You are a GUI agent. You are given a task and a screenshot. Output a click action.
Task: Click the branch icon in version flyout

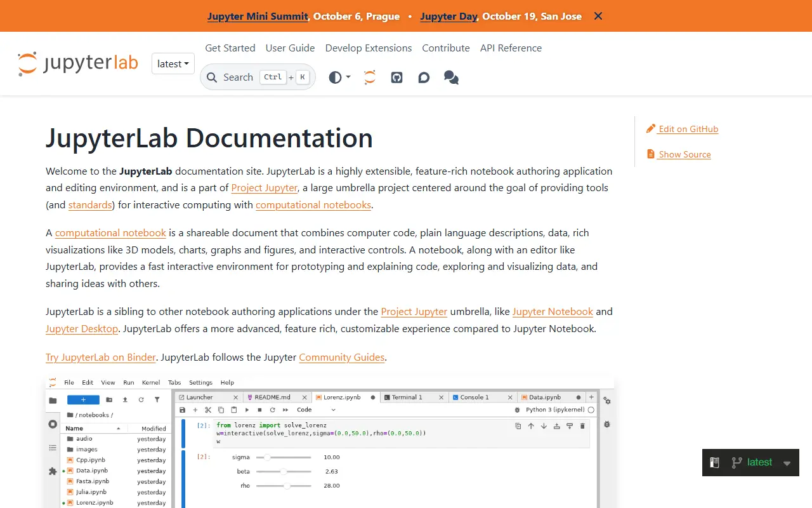pyautogui.click(x=737, y=463)
